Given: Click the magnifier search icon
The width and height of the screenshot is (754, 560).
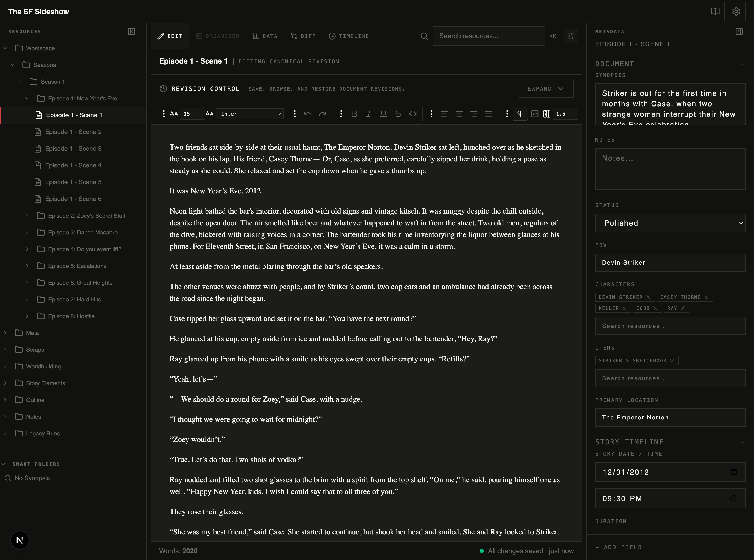Looking at the screenshot, I should coord(424,36).
